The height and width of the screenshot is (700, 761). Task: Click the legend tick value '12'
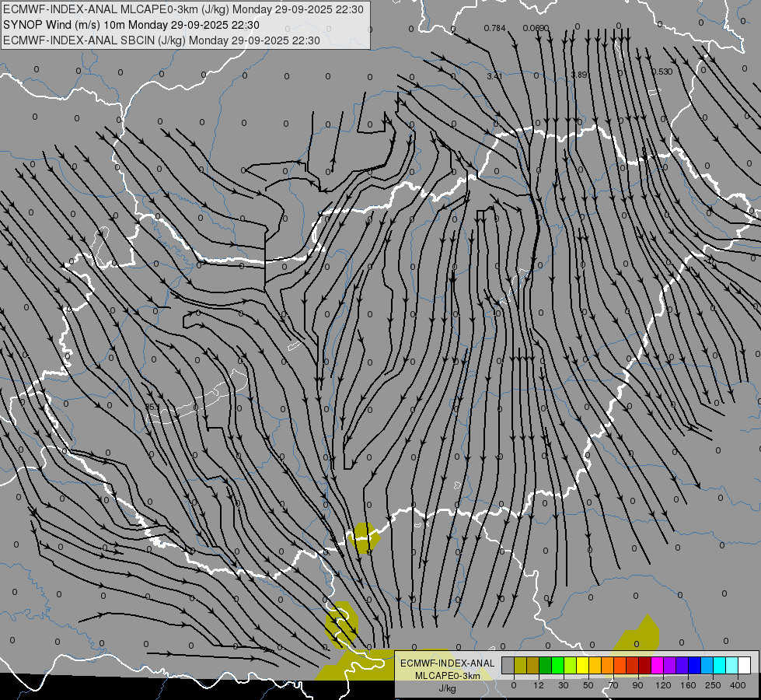tap(539, 685)
